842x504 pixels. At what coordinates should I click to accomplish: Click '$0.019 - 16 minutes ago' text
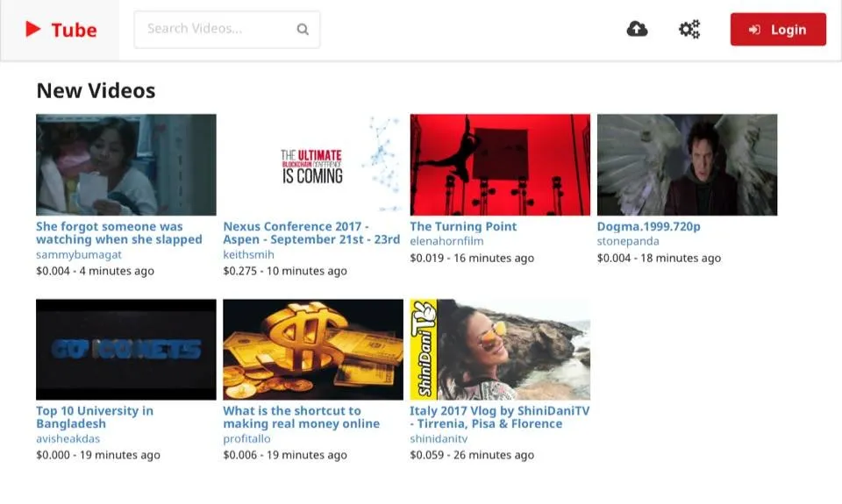[472, 259]
